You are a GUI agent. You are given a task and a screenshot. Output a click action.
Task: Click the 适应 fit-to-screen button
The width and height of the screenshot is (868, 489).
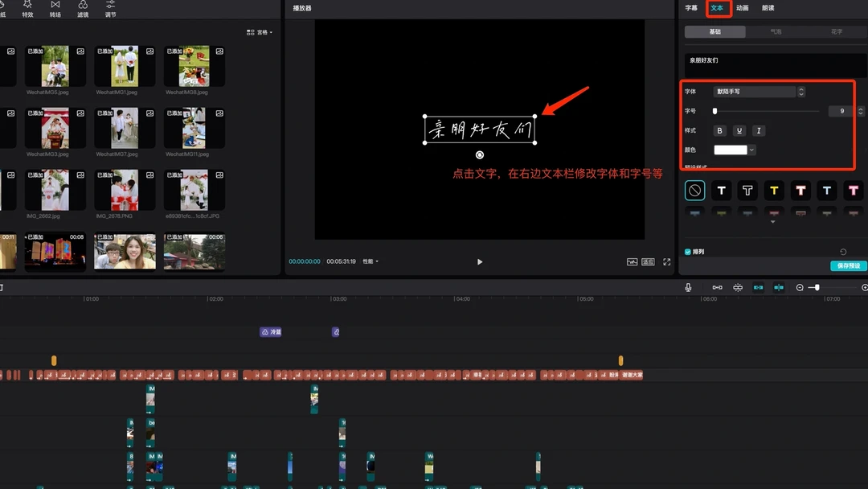(649, 262)
